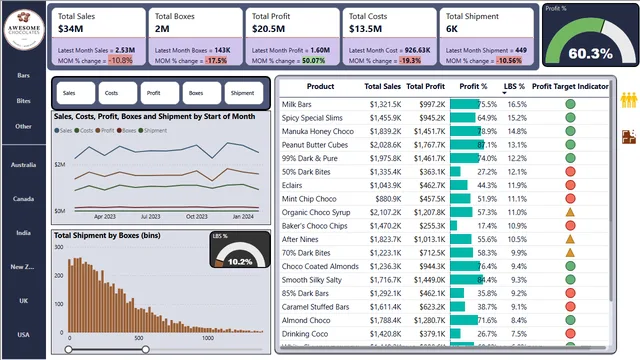
Task: Click green indicator for Peanut Butter Cubes
Action: click(570, 144)
